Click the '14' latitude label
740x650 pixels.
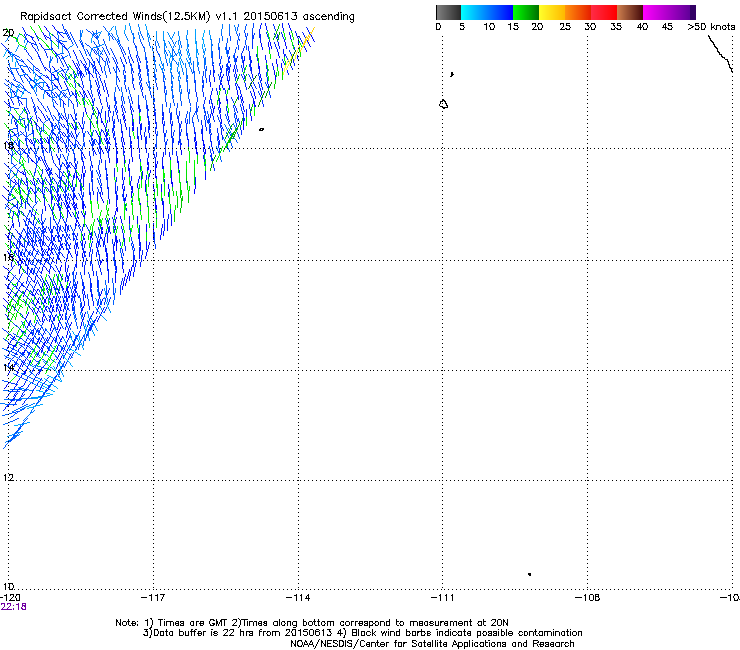(x=8, y=367)
